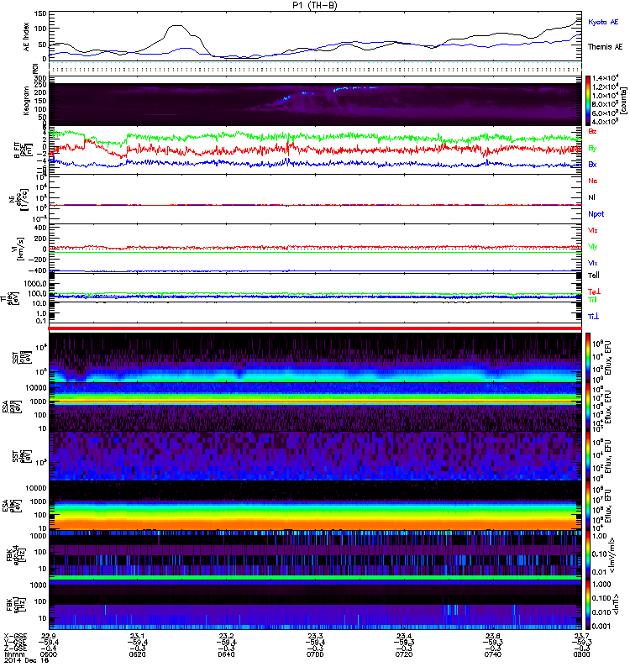Select the blue 'Kyoto AE' legend label
Screen dimensions: 630x672
603,22
